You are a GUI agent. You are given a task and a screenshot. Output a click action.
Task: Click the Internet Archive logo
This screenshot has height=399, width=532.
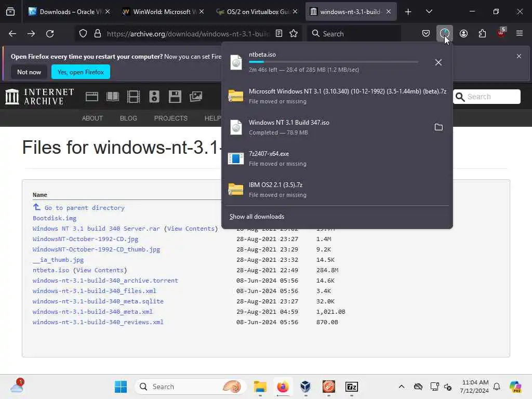39,97
